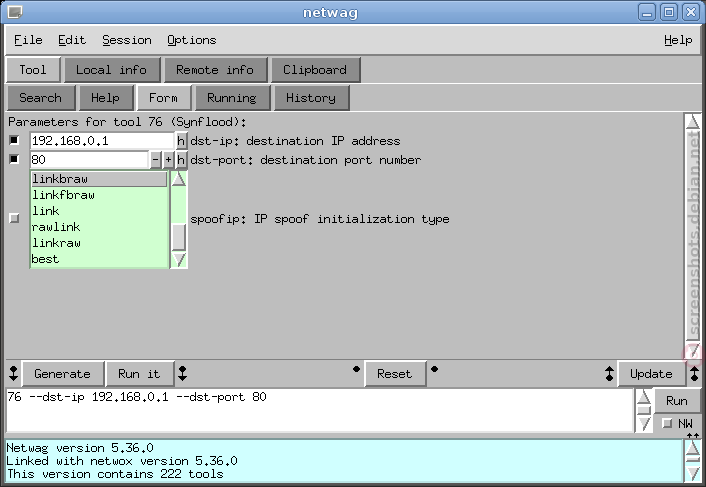706x487 pixels.
Task: Click the command box scroll down arrow
Action: [644, 424]
